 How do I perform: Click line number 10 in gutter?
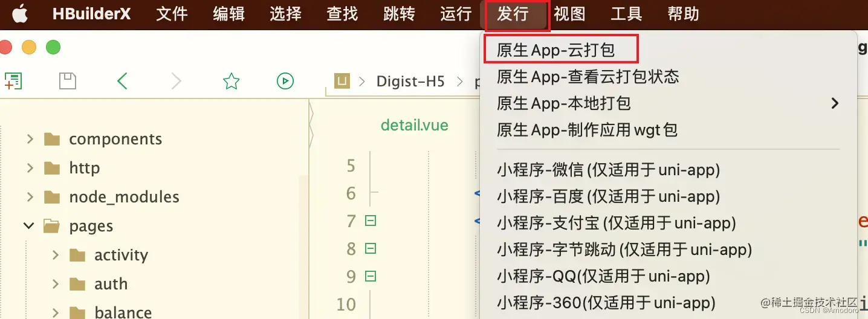346,304
